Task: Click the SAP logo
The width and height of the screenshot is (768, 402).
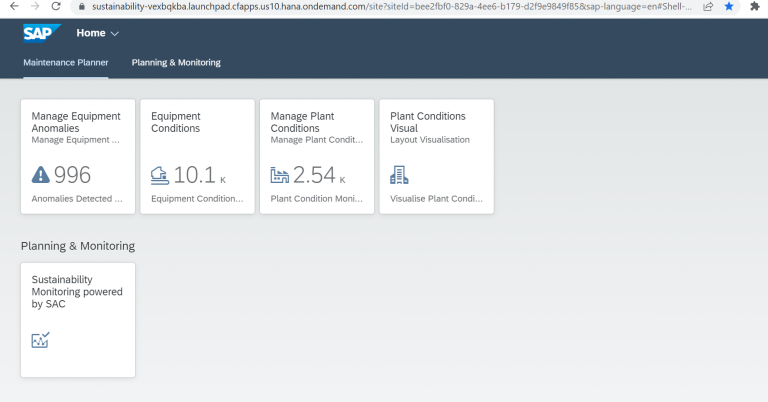Action: point(42,34)
